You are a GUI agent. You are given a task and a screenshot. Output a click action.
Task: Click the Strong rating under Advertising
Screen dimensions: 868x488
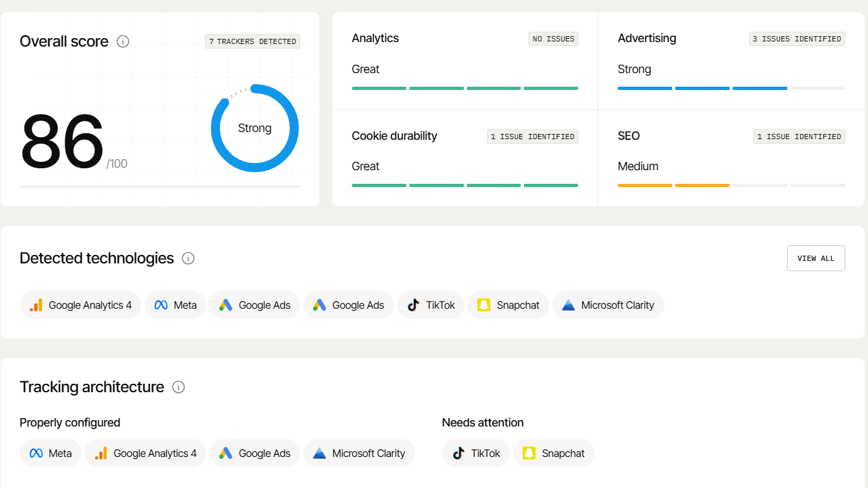(x=635, y=69)
